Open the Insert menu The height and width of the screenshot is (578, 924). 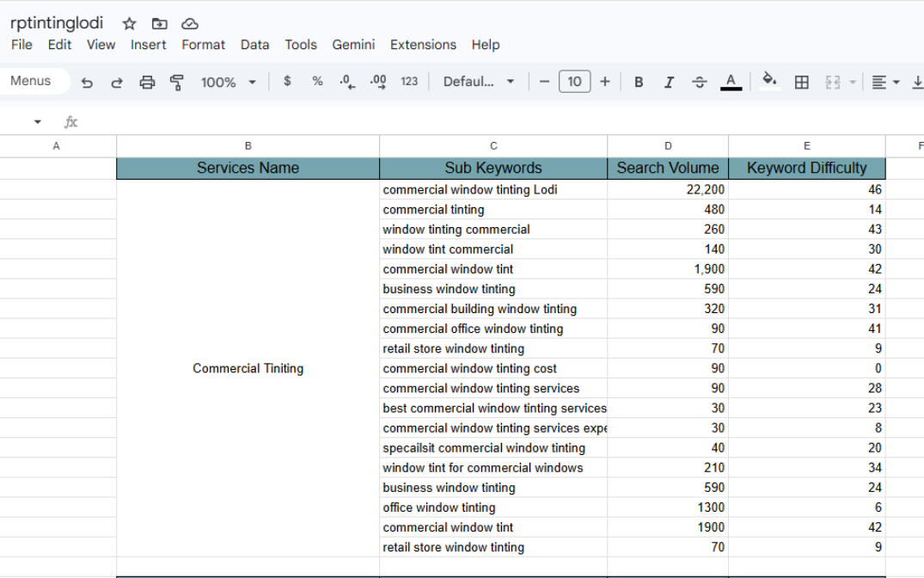148,45
